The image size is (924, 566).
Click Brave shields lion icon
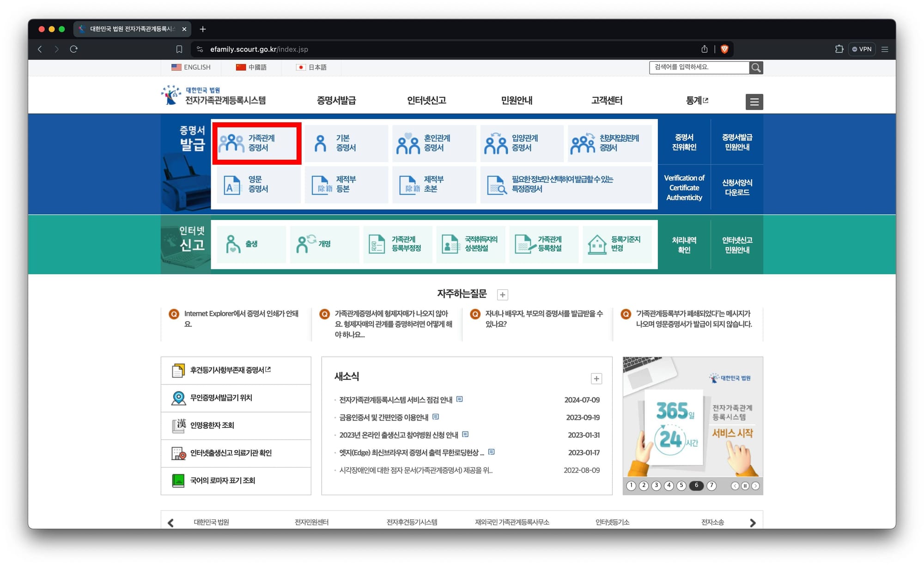click(x=724, y=49)
